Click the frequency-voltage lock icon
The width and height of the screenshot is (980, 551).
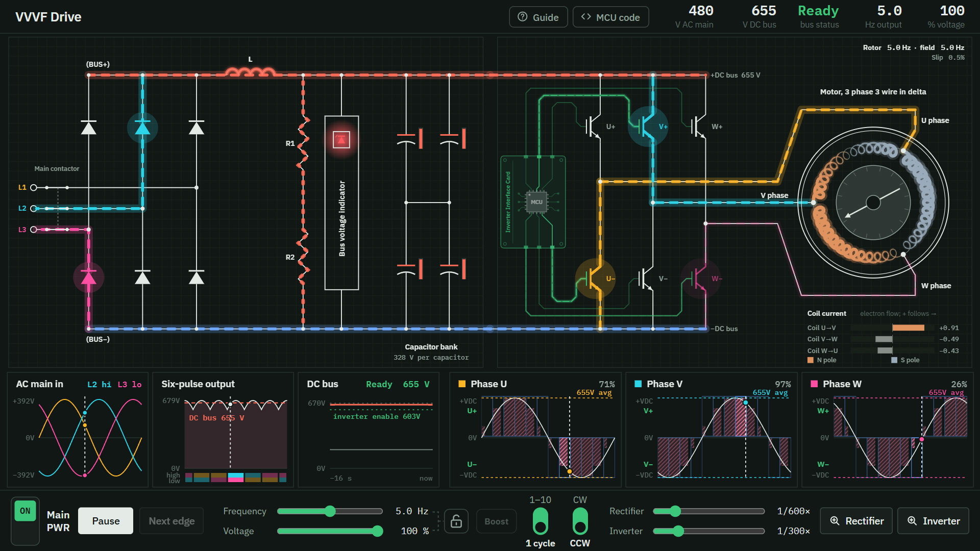coord(456,521)
